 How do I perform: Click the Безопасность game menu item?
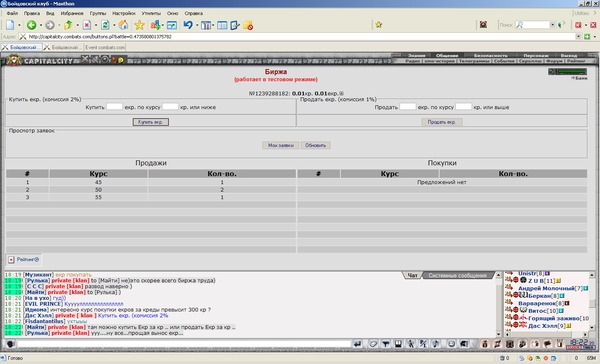coord(491,55)
